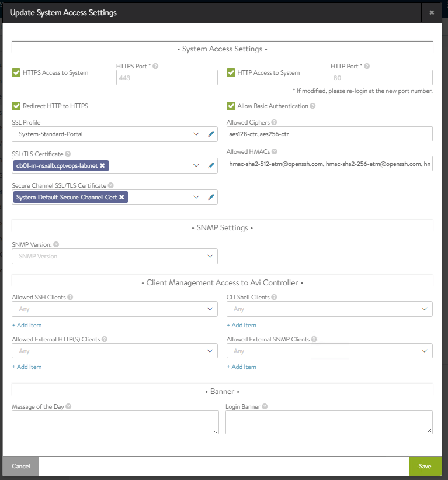Click help icon beside Message of the Day
The image size is (448, 480).
coord(68,406)
